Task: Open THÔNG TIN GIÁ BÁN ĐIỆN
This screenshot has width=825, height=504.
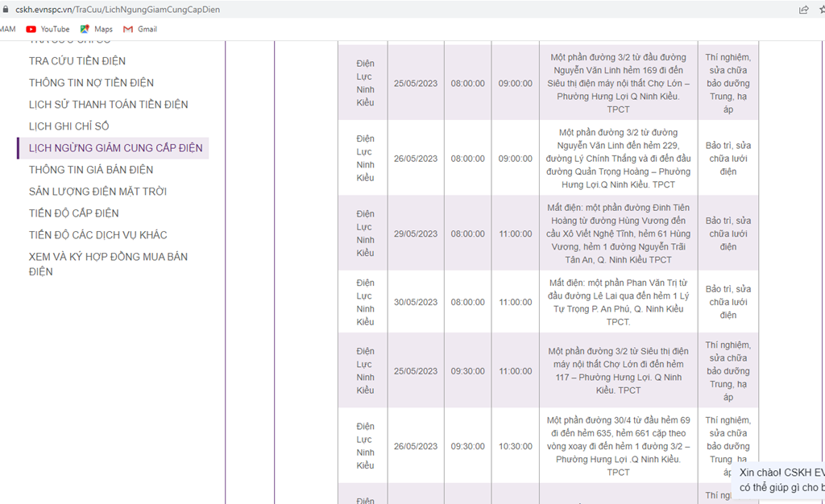Action: (x=90, y=170)
